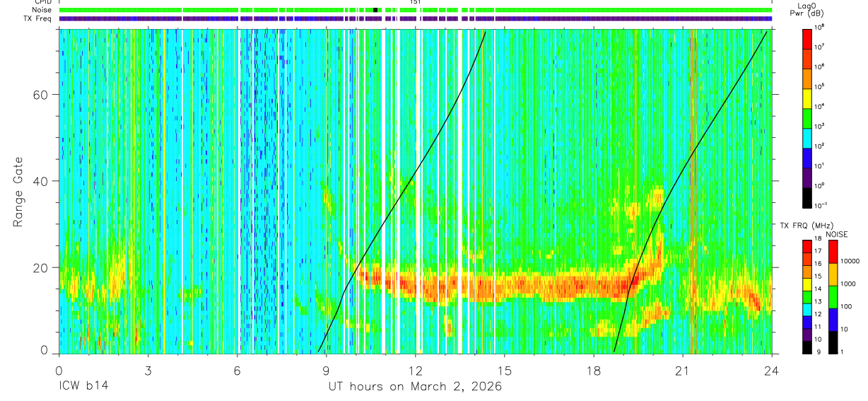Click the y-axis tick label '40'

point(41,181)
